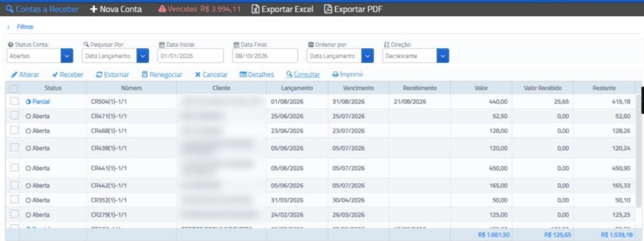Check the row CR352(1)-1/1 checkbox

click(x=14, y=199)
